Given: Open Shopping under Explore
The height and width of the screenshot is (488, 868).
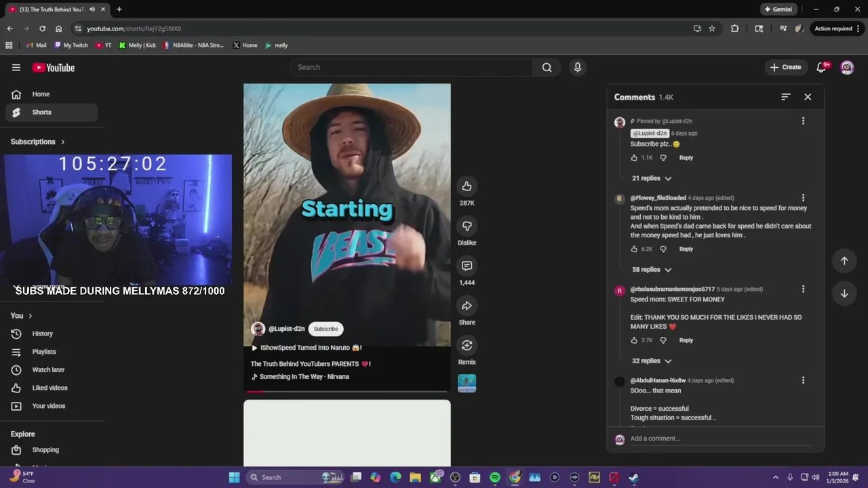Looking at the screenshot, I should (52, 450).
